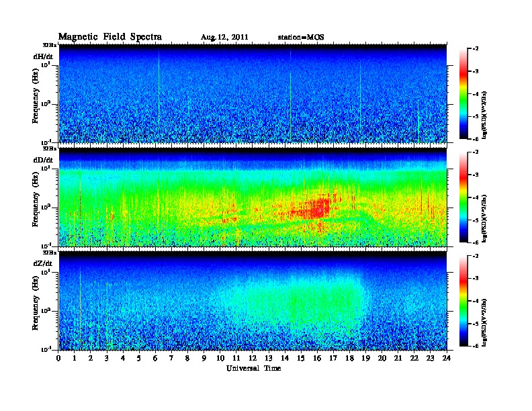Click the 10^0 frequency tick of dZ/dt panel

pyautogui.click(x=46, y=311)
